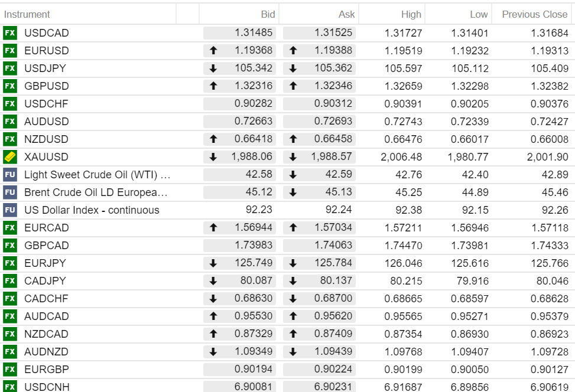Screen dimensions: 575x392
Task: Select the USDCHF instrument row
Action: click(46, 104)
